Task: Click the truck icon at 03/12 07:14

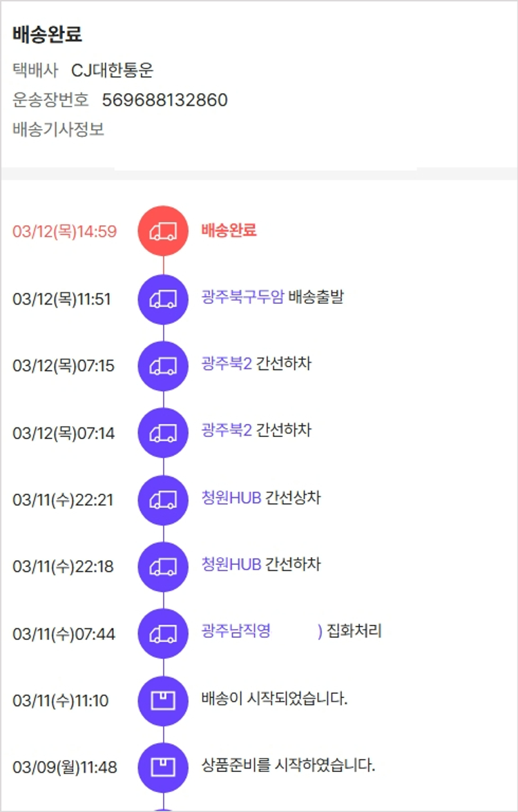Action: [163, 433]
